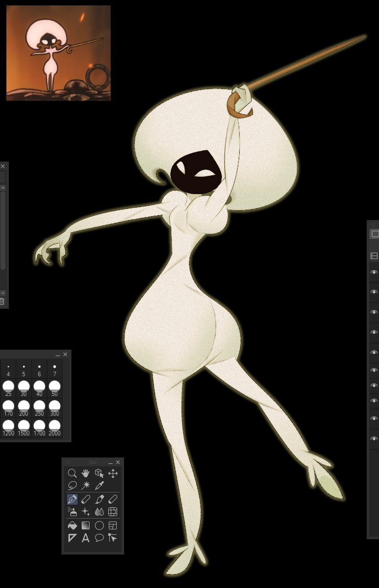Select the Figure circle tool
Screen dimensions: 379x588
(99, 526)
